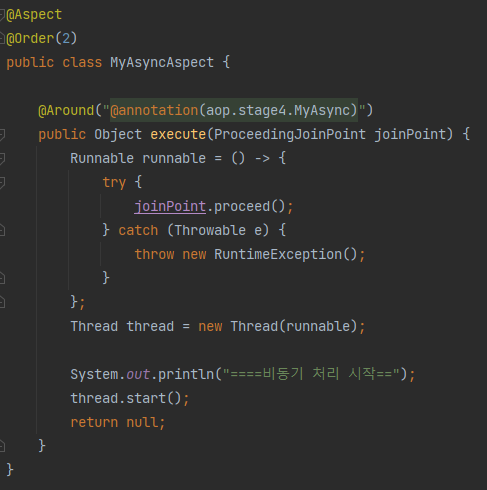This screenshot has height=490, width=487.
Task: Click ProceedingJoinPoint parameter type
Action: [290, 134]
